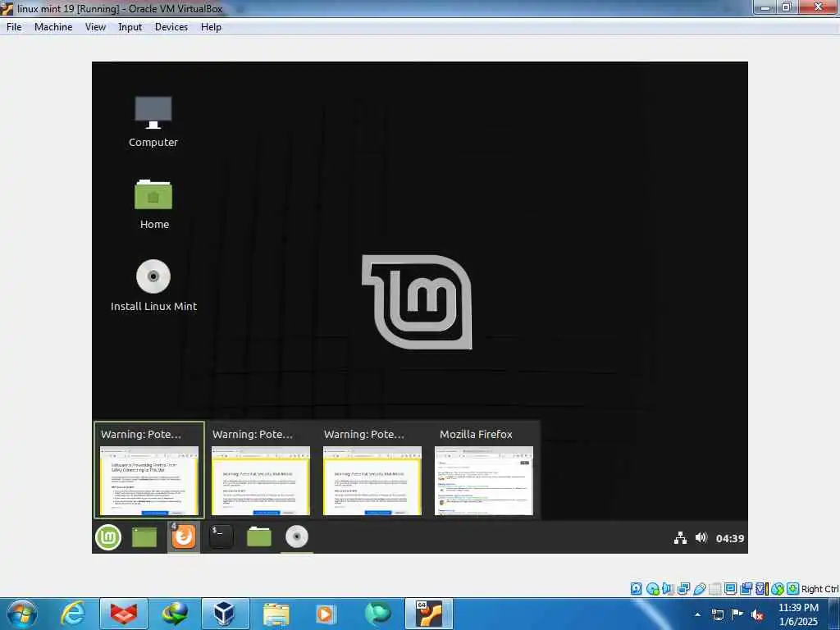Click the display monitor indicator in VirtualBox status bar
This screenshot has width=840, height=630.
pyautogui.click(x=730, y=589)
